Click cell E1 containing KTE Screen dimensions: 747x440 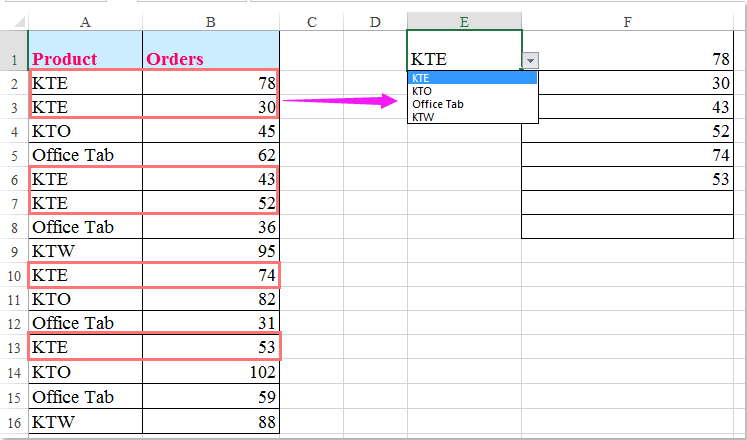[x=460, y=59]
